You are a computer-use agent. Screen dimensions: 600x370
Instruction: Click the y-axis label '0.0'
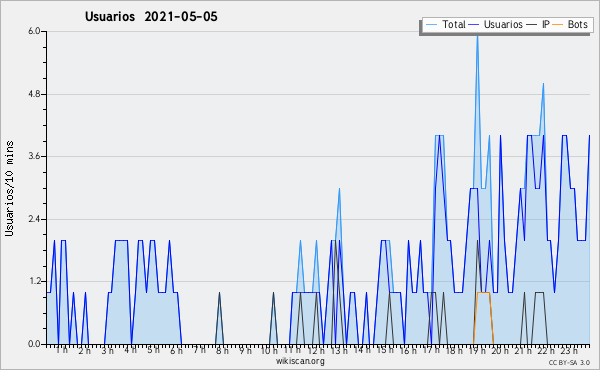[34, 344]
